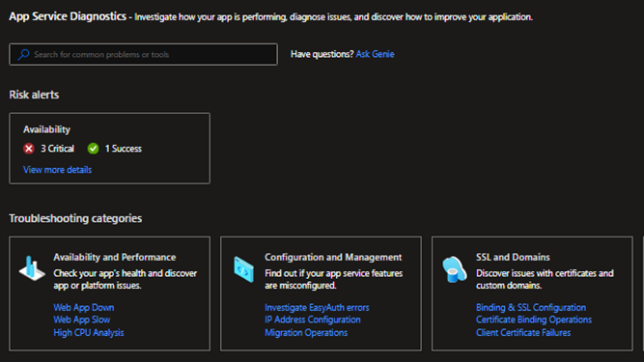The image size is (644, 362).
Task: Open IP Address Configuration link
Action: click(x=313, y=320)
